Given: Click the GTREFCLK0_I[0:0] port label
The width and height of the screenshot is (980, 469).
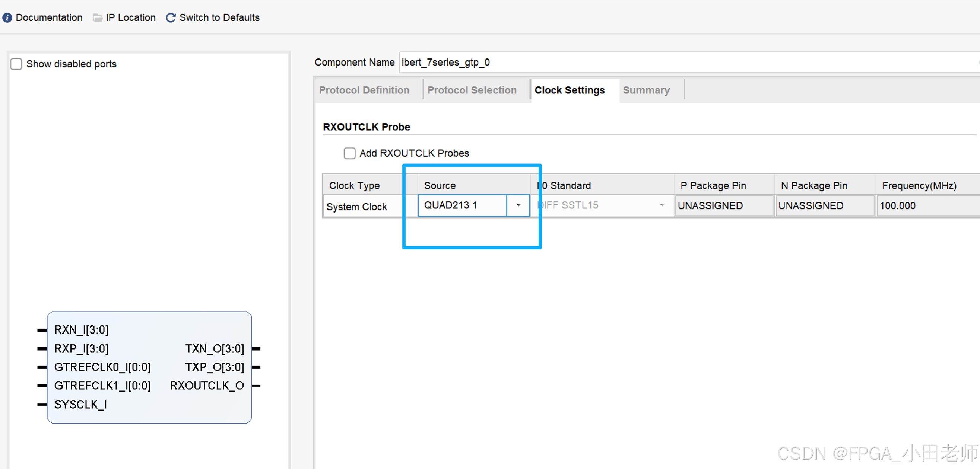Looking at the screenshot, I should (102, 367).
